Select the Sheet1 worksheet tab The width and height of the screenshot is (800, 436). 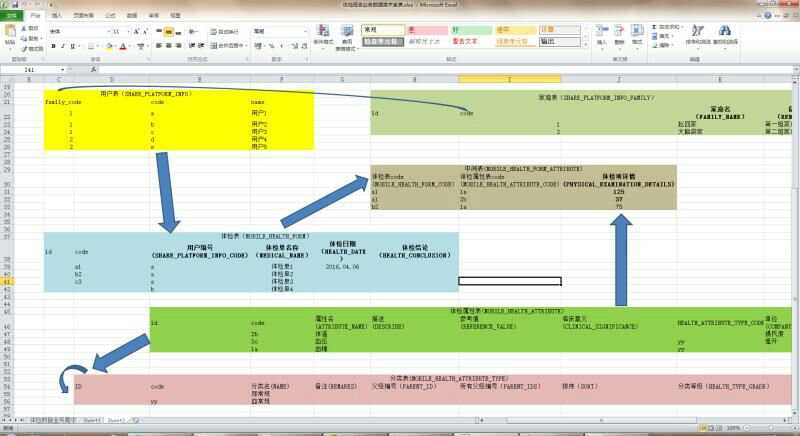(92, 421)
